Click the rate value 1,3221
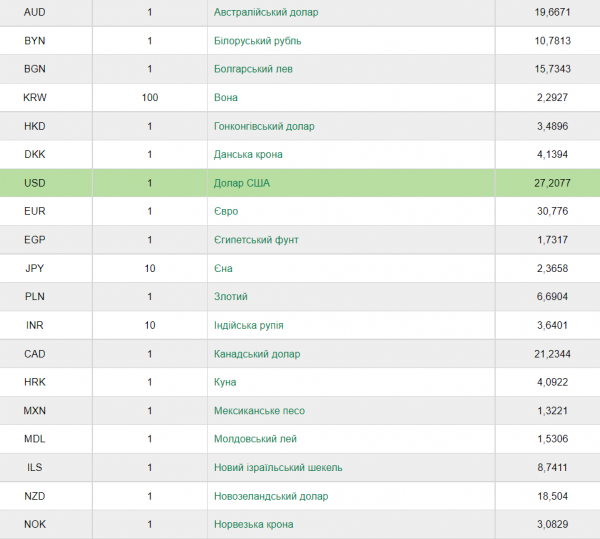 click(553, 411)
